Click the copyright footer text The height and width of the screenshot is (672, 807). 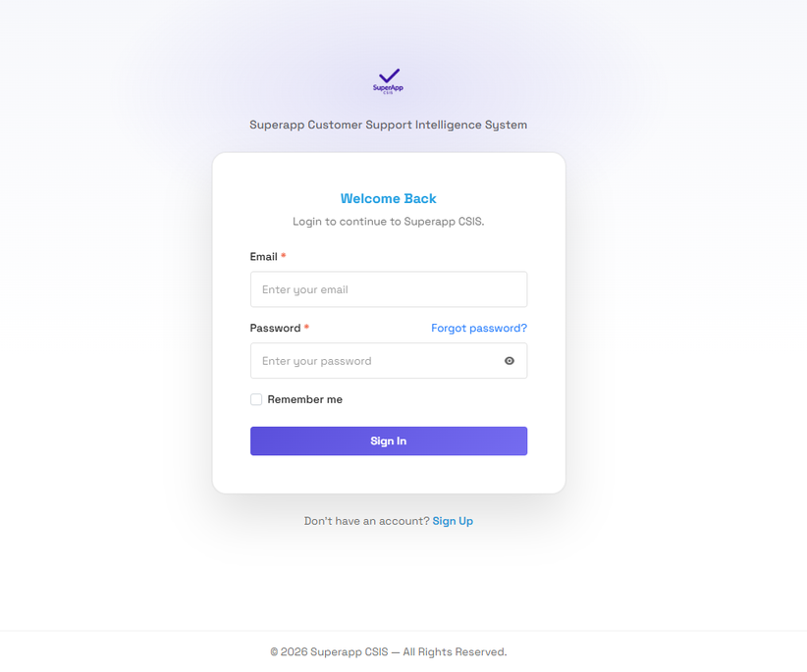pyautogui.click(x=389, y=651)
